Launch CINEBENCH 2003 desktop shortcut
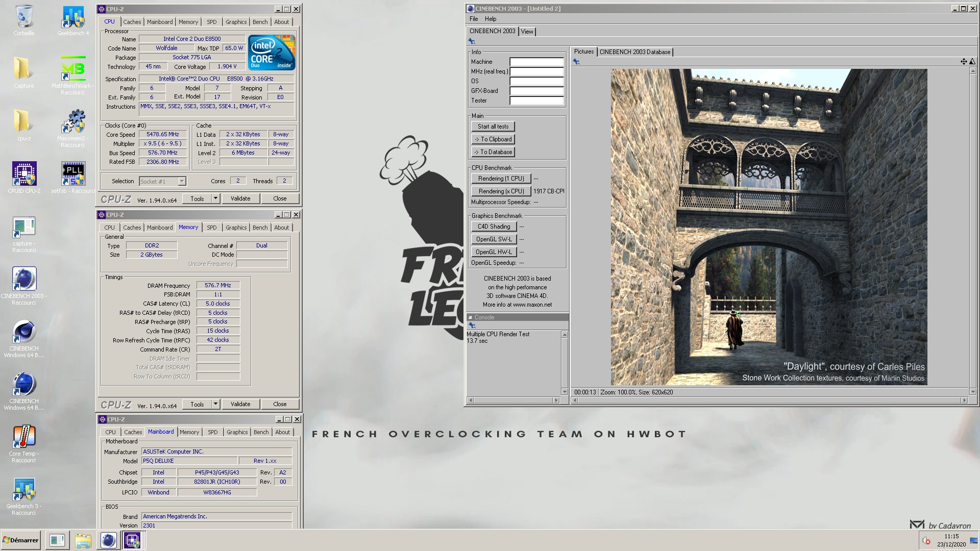Image resolution: width=980 pixels, height=551 pixels. [24, 286]
